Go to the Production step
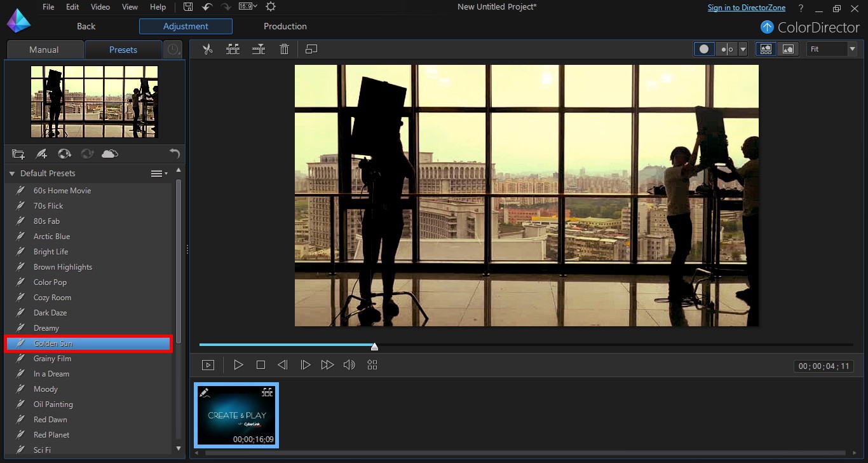Image resolution: width=868 pixels, height=463 pixels. coord(285,26)
